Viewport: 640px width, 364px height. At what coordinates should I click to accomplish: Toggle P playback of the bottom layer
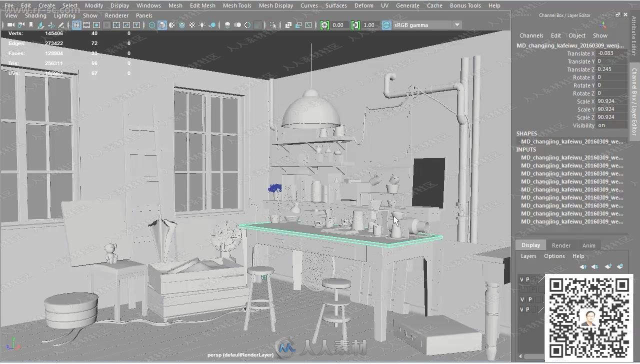528,309
